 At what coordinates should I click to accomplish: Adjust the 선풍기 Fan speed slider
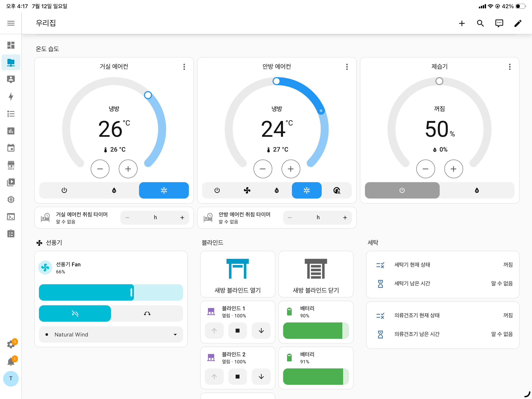tap(111, 292)
